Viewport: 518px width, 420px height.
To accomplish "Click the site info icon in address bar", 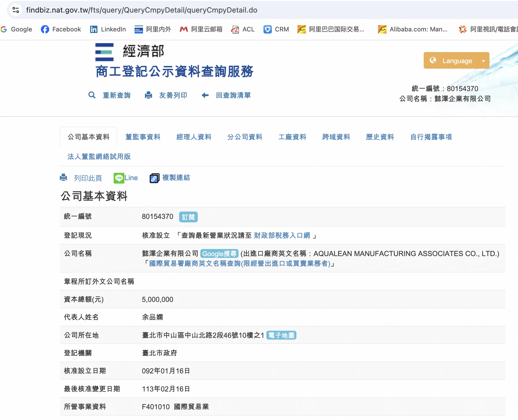I will coord(16,10).
